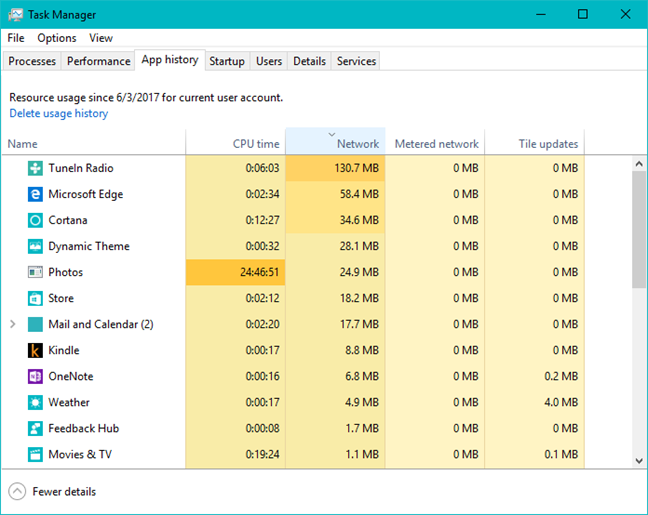This screenshot has width=648, height=515.
Task: Click the Mail and Calendar icon
Action: (x=35, y=324)
